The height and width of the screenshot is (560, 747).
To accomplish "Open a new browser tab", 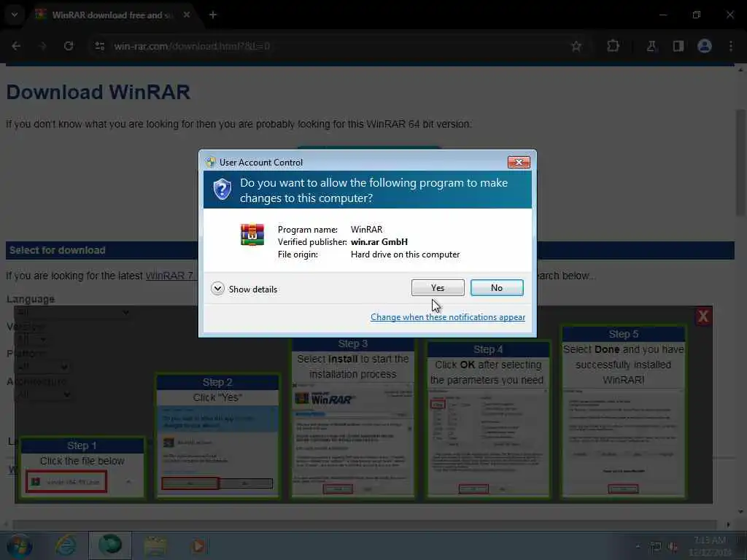I will (213, 15).
